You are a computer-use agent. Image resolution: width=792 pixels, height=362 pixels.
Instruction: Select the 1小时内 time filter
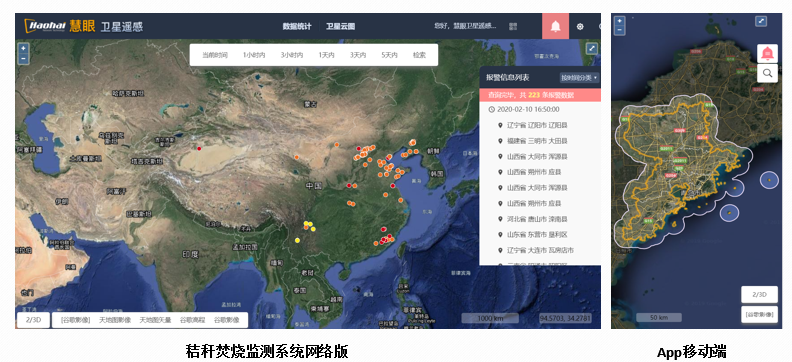254,55
